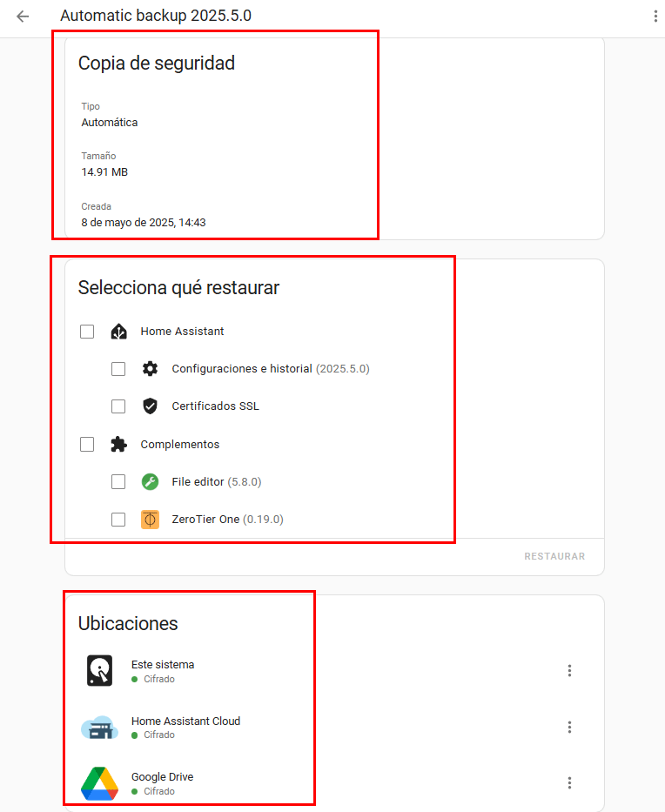Image resolution: width=665 pixels, height=812 pixels.
Task: Click the hard disk icon for Este sistema
Action: (100, 671)
